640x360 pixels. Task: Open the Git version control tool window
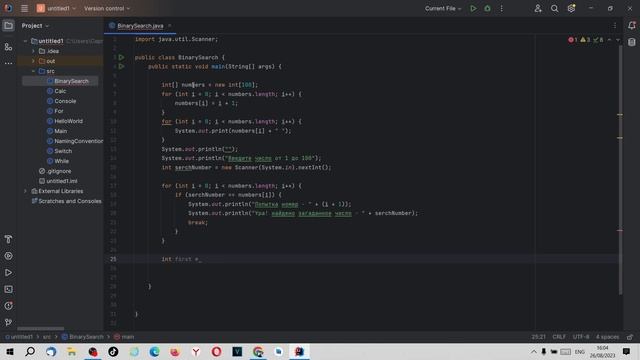[8, 322]
